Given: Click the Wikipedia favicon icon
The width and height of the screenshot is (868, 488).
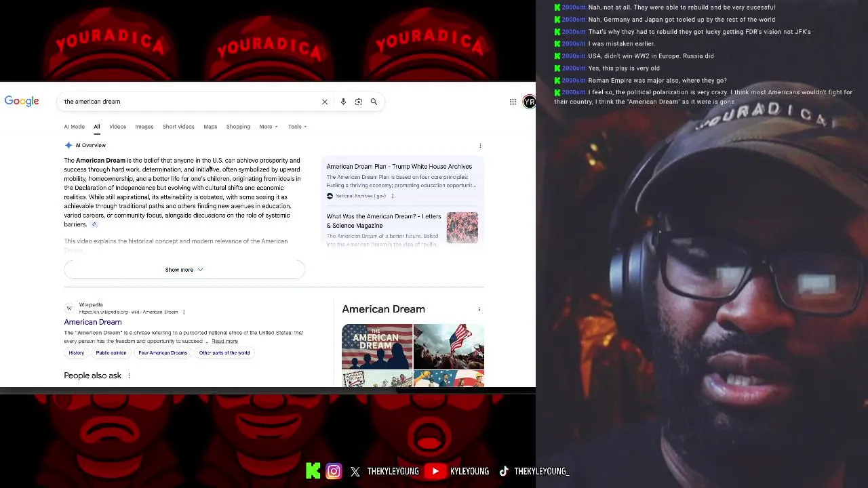Looking at the screenshot, I should coord(69,308).
